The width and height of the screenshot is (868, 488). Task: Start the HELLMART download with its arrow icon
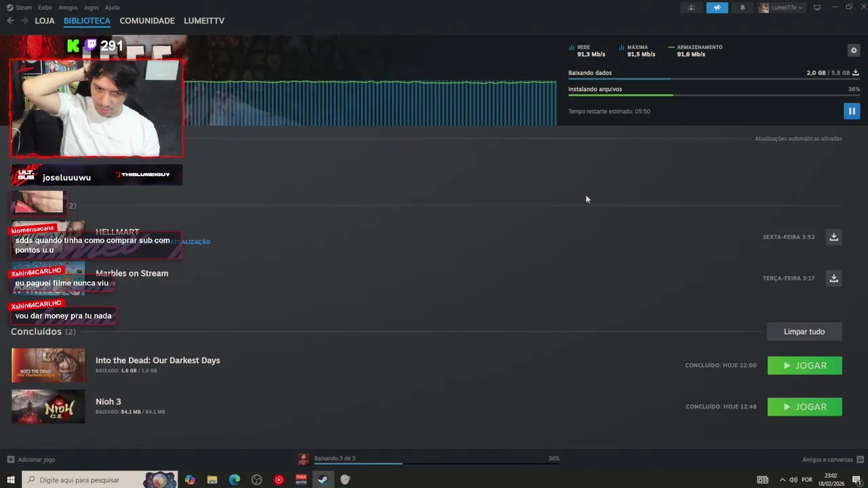coord(834,237)
